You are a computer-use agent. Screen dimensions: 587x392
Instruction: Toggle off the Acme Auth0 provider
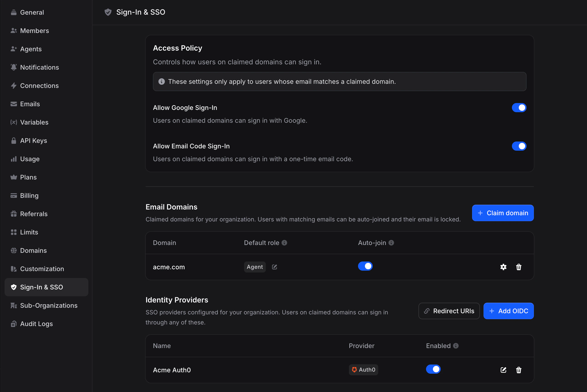[434, 369]
